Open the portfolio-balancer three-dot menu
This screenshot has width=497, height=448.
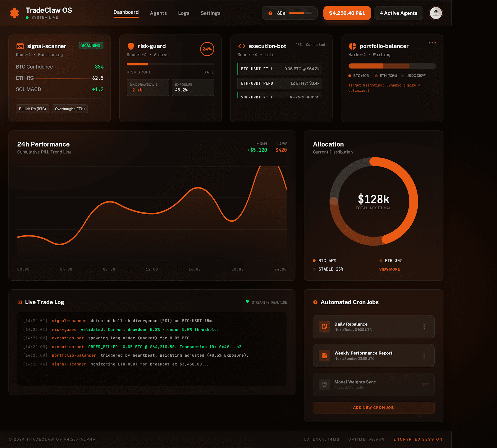[x=432, y=43]
